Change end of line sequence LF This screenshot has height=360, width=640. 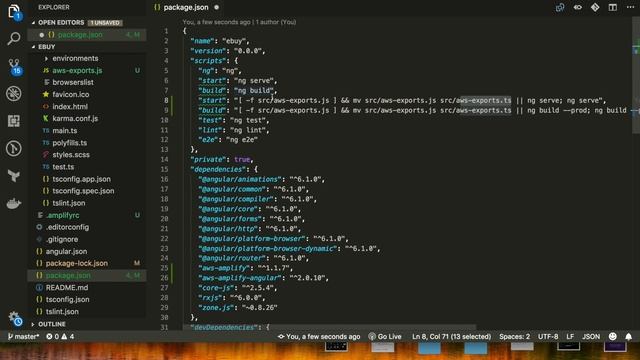click(570, 337)
